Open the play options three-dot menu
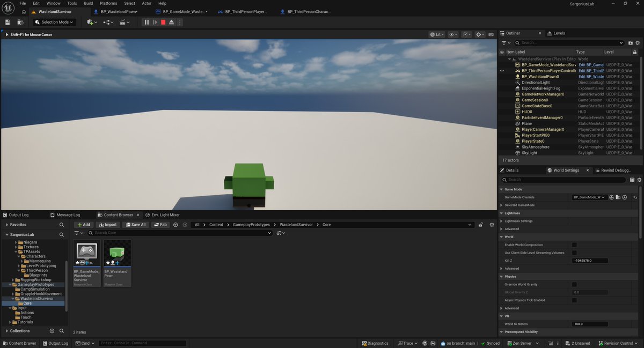Image resolution: width=644 pixels, height=348 pixels. (x=179, y=22)
